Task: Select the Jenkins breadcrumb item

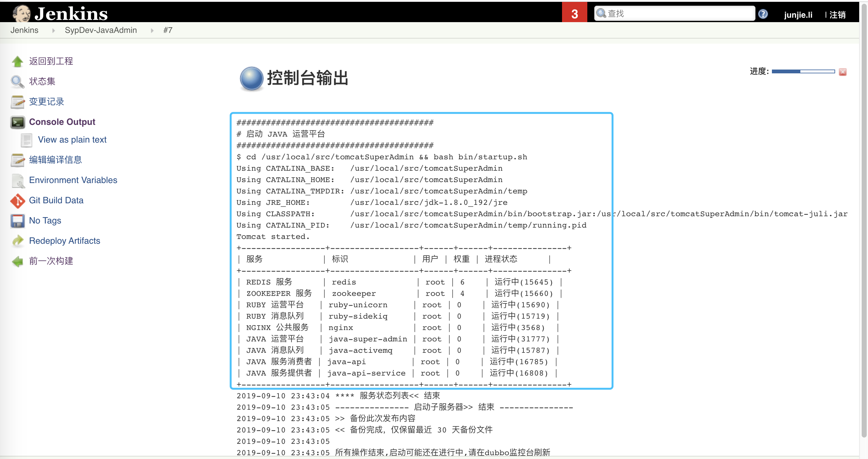Action: pos(24,30)
